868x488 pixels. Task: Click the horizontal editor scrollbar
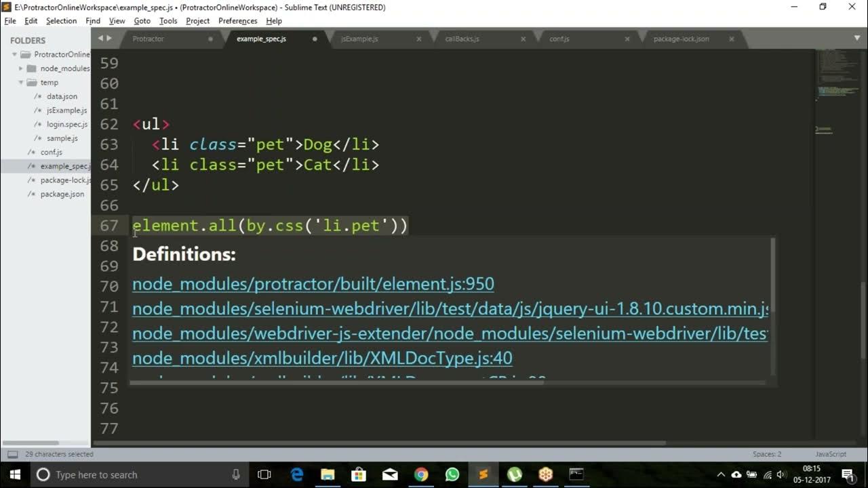point(378,444)
